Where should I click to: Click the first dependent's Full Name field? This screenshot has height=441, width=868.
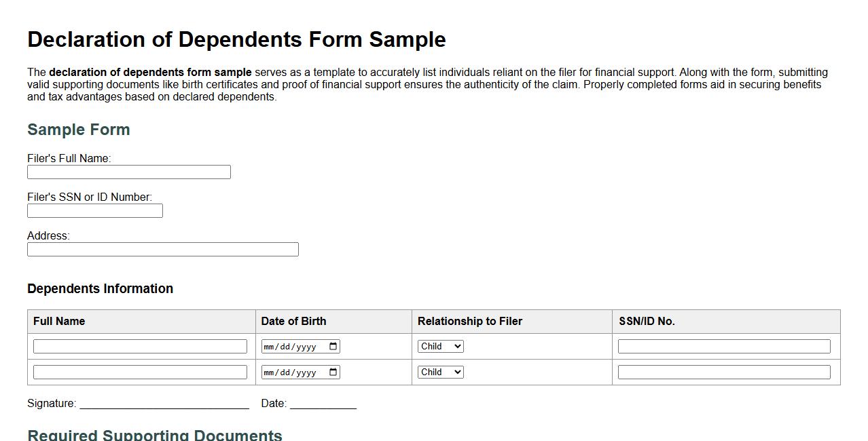coord(139,345)
